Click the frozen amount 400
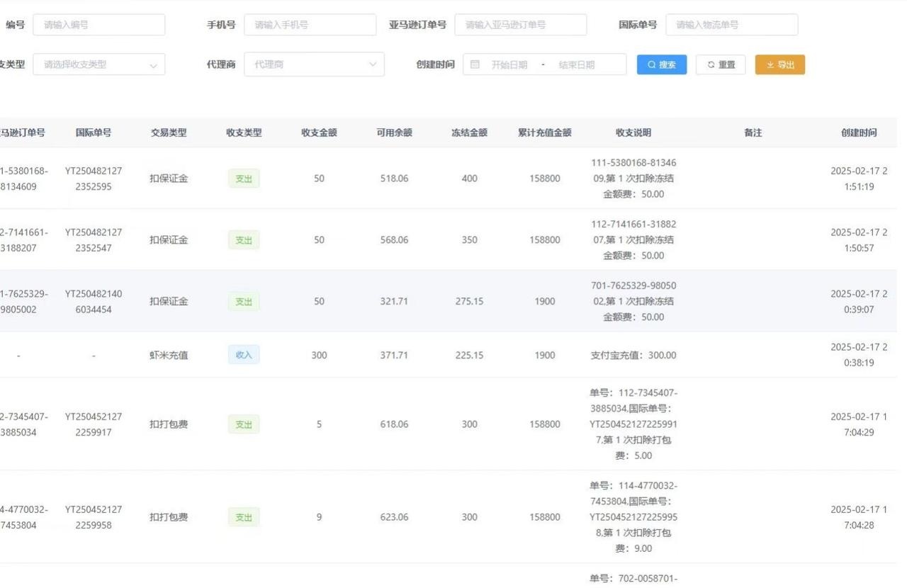 (x=469, y=179)
